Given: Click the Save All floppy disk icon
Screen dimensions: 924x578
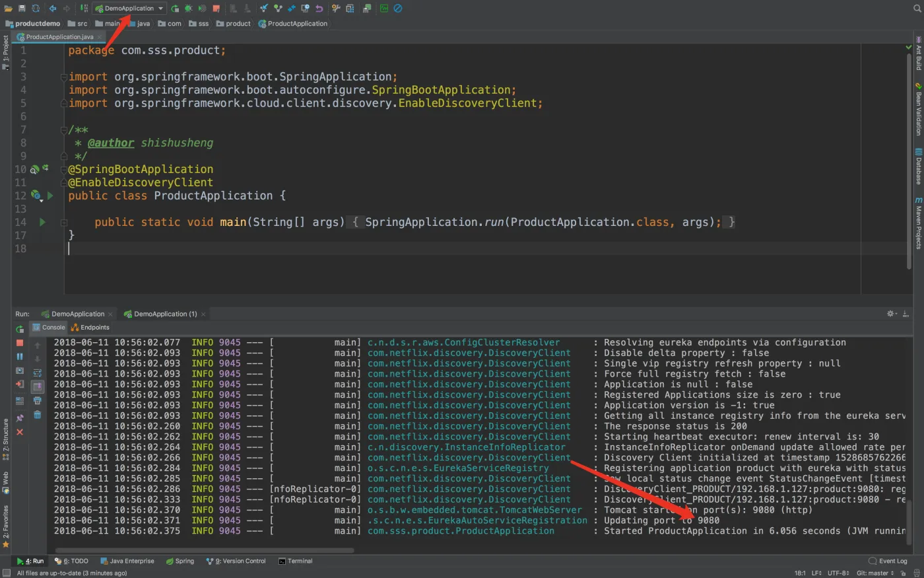Looking at the screenshot, I should [x=22, y=9].
